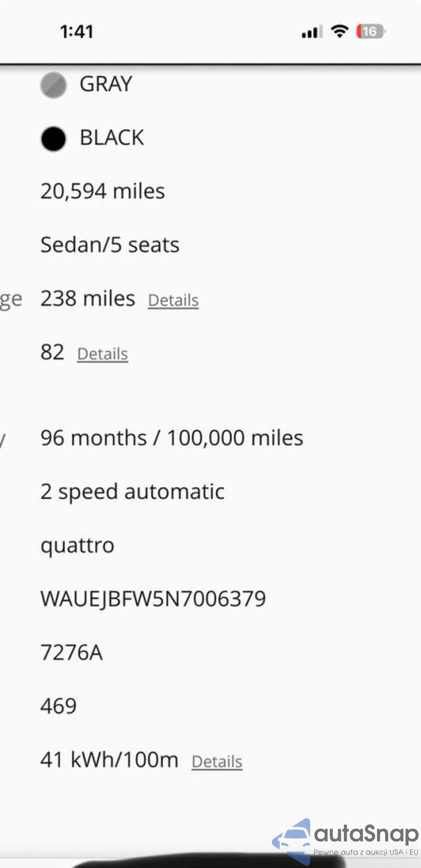Click the 20,594 miles mileage value
Viewport: 421px width, 868px height.
click(103, 191)
